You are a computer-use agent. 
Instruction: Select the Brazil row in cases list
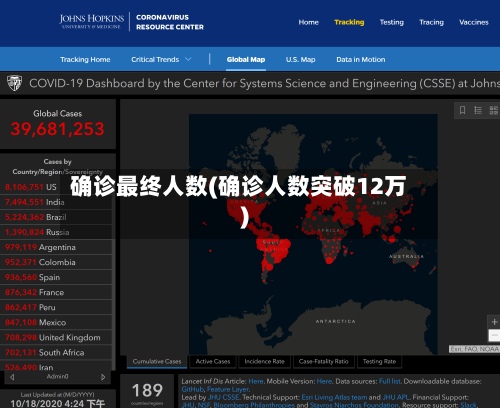(56, 217)
